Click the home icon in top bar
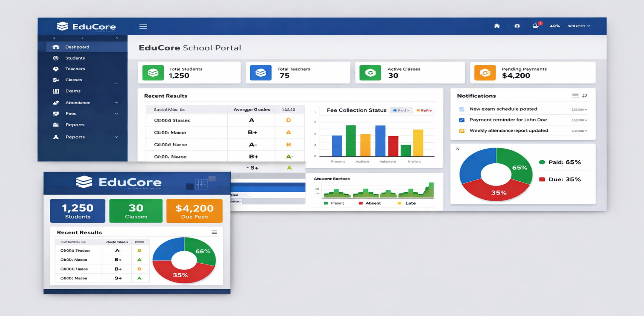This screenshot has width=644, height=316. (497, 26)
